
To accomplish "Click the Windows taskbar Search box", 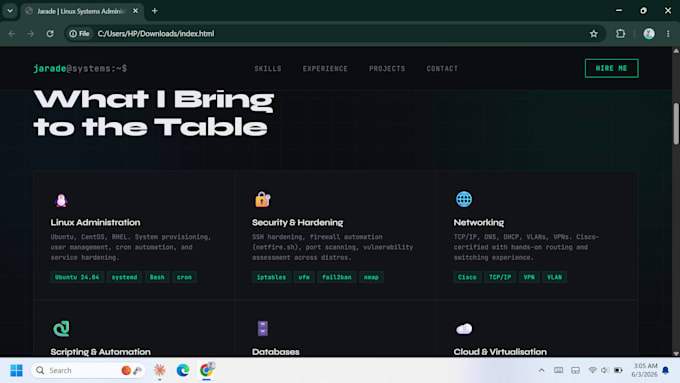I will click(88, 370).
